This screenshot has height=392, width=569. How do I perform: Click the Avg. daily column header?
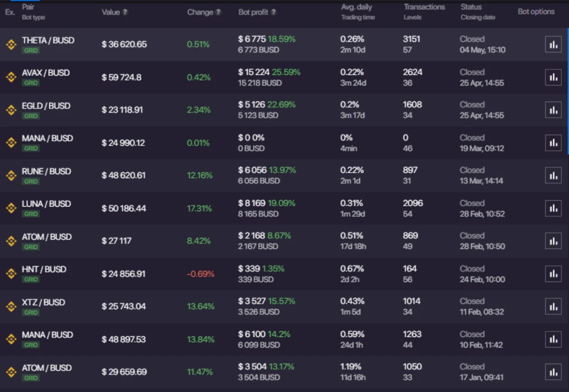coord(356,7)
